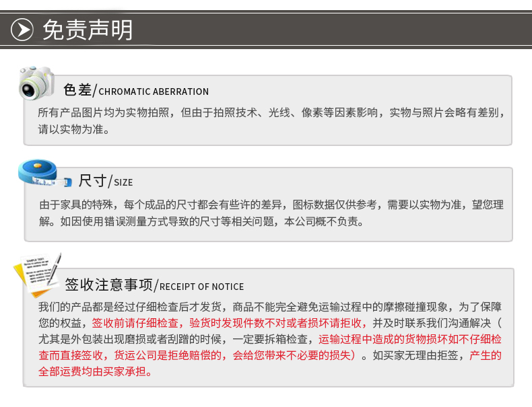Click the SIZE label text
The image size is (532, 407).
point(123,182)
